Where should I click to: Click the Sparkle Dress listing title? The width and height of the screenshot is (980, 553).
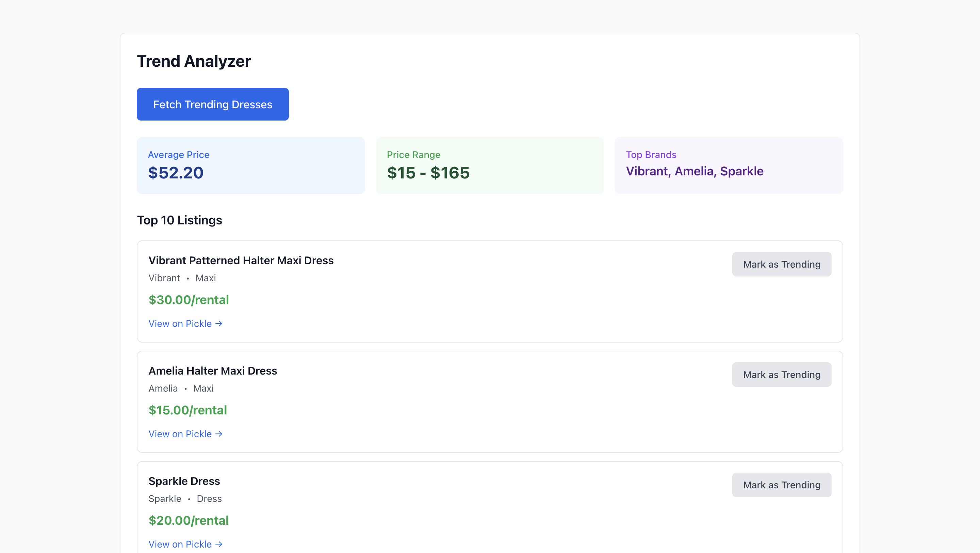[184, 481]
